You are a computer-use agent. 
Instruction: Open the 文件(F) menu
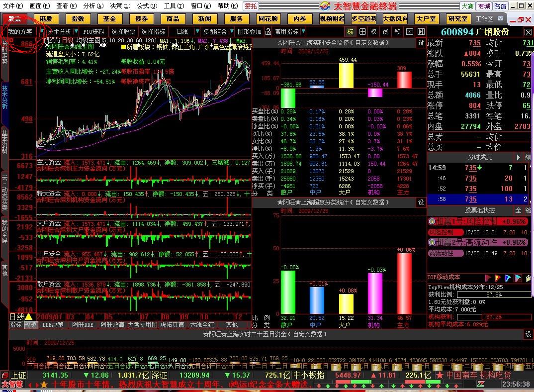click(x=13, y=5)
